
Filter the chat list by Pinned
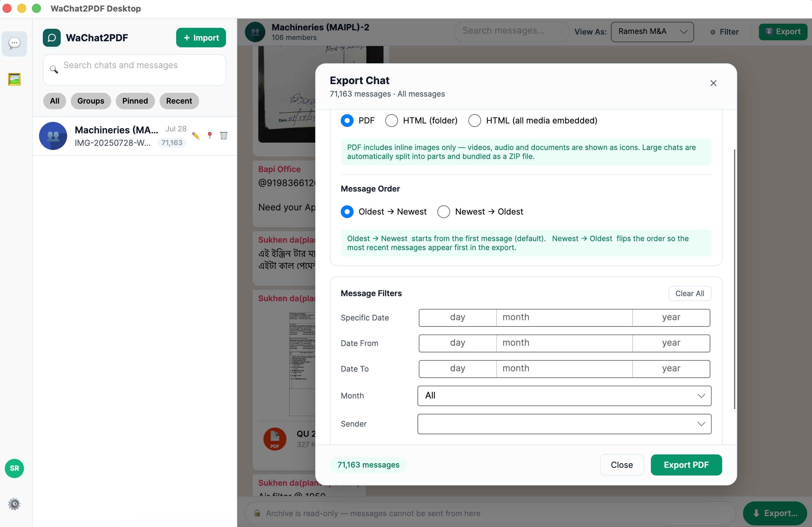click(x=135, y=101)
